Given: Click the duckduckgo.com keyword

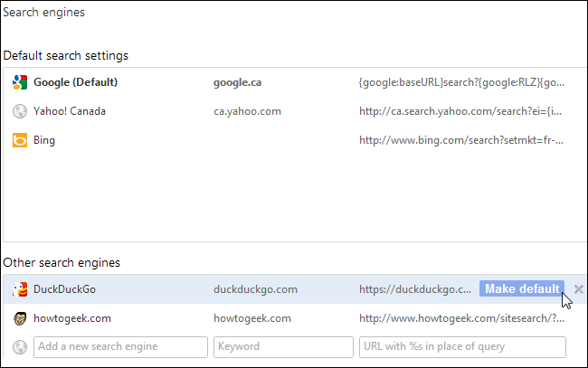Looking at the screenshot, I should point(255,289).
